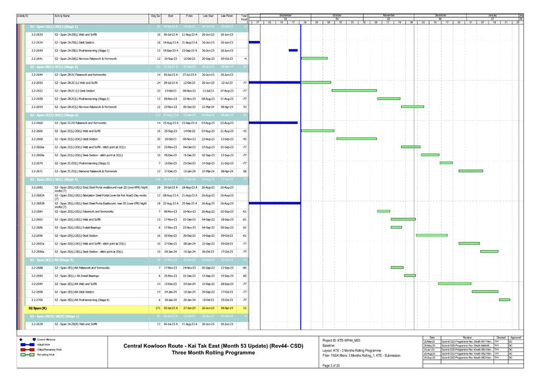The image size is (555, 392).
Task: Click the November month in the timescale header
Action: point(388,15)
